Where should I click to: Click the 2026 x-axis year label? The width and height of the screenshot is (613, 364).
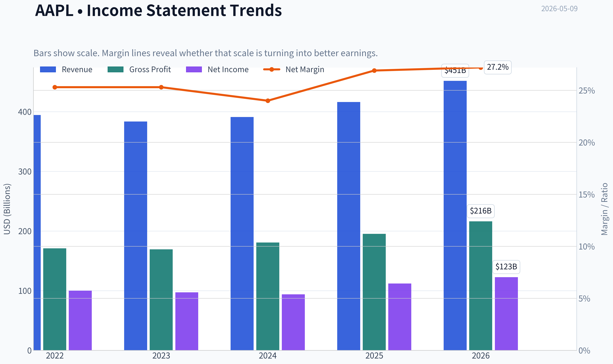click(x=481, y=356)
